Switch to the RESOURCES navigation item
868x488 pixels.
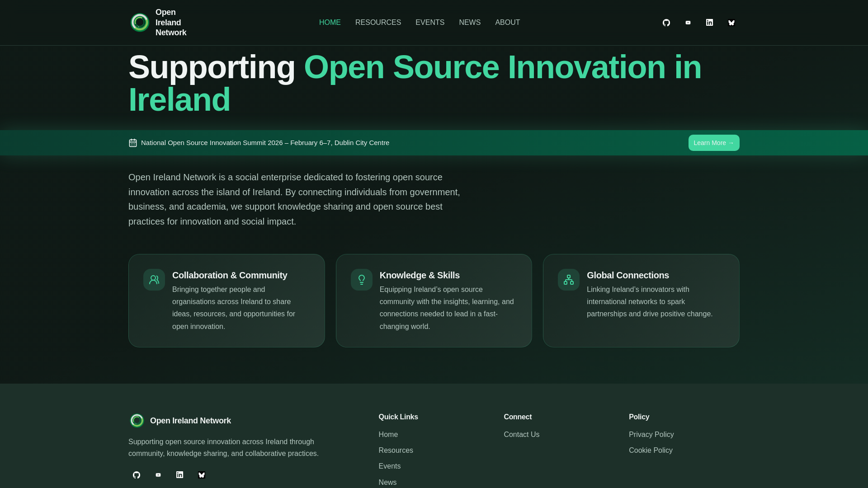click(x=378, y=22)
